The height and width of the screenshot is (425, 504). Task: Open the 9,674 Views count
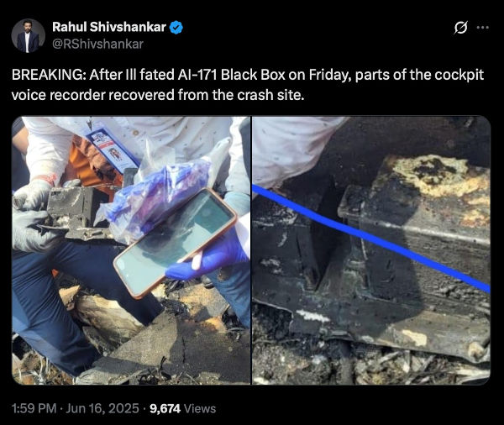(x=182, y=408)
